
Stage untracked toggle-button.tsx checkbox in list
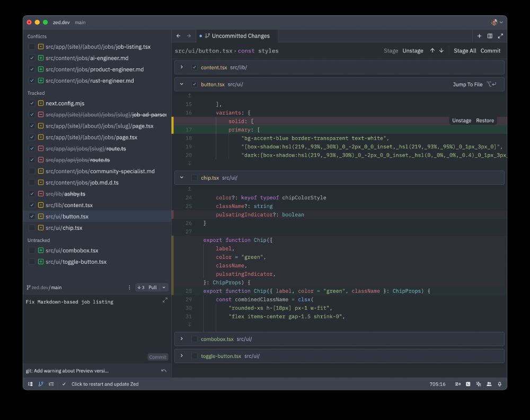[x=32, y=262]
